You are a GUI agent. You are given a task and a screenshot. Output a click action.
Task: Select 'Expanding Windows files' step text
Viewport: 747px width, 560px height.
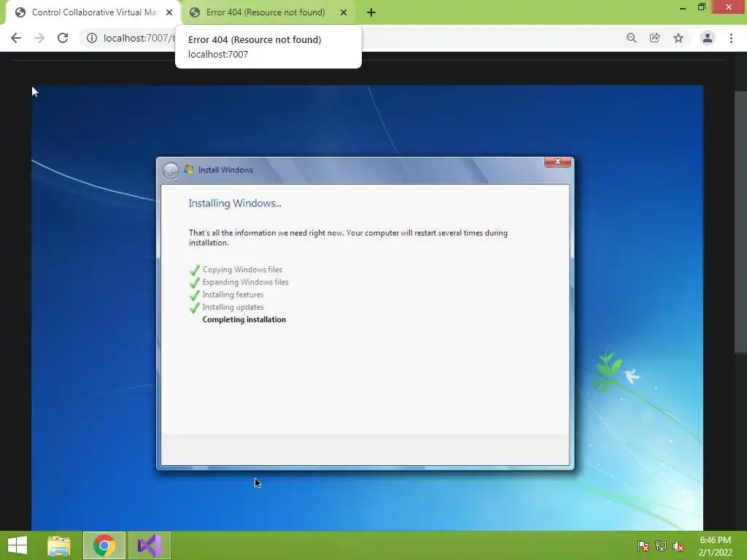[245, 282]
